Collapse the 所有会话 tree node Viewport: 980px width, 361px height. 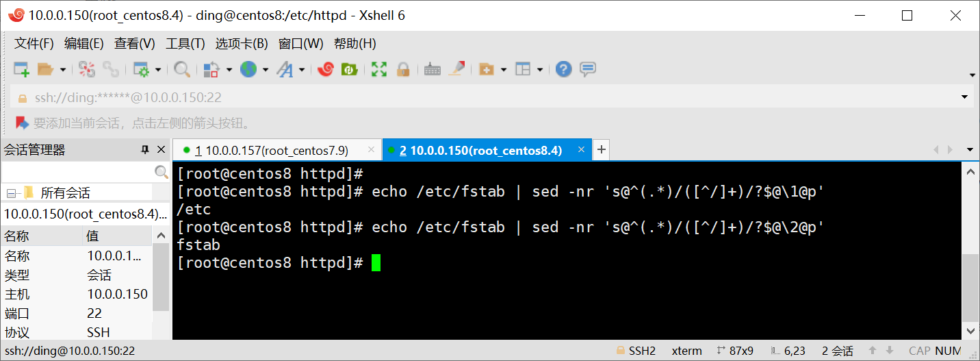(10, 192)
